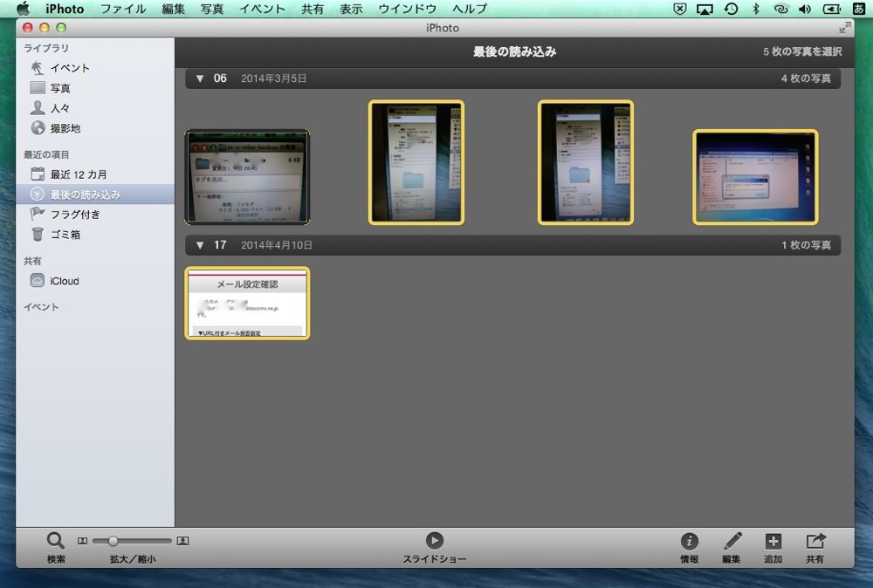Open the volume menu bar icon
This screenshot has height=588, width=873.
805,9
